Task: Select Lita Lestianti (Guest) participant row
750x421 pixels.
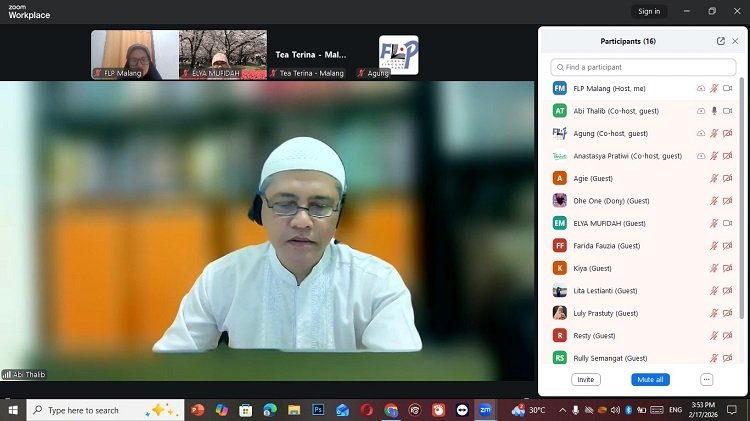Action: tap(642, 290)
